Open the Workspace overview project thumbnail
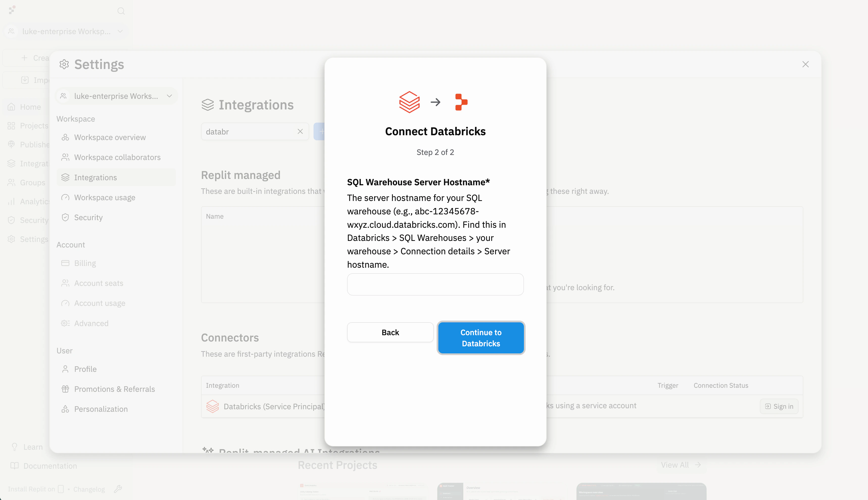 coord(641,491)
